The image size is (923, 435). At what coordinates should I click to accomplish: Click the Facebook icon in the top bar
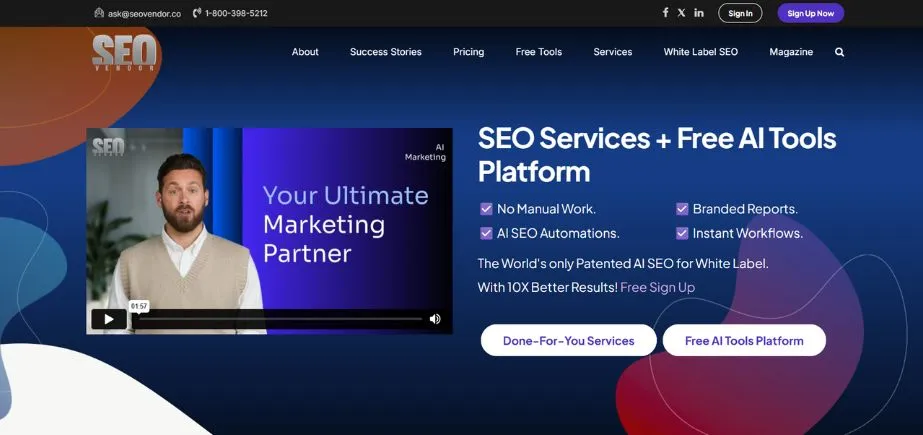pos(665,12)
